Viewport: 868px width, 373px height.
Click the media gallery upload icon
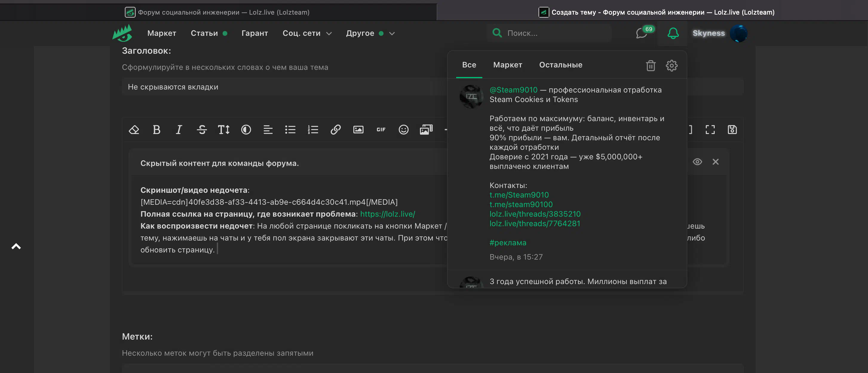pyautogui.click(x=426, y=130)
